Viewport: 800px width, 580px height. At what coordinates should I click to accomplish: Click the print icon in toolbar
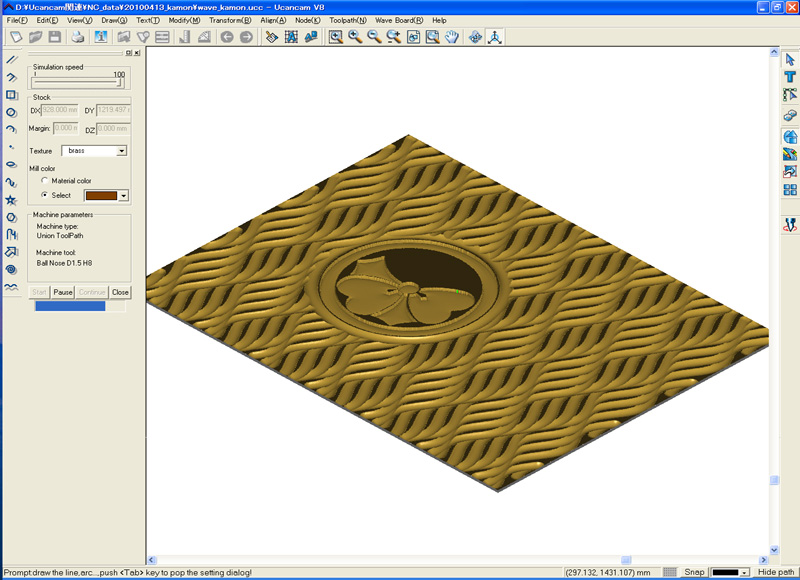(x=78, y=37)
